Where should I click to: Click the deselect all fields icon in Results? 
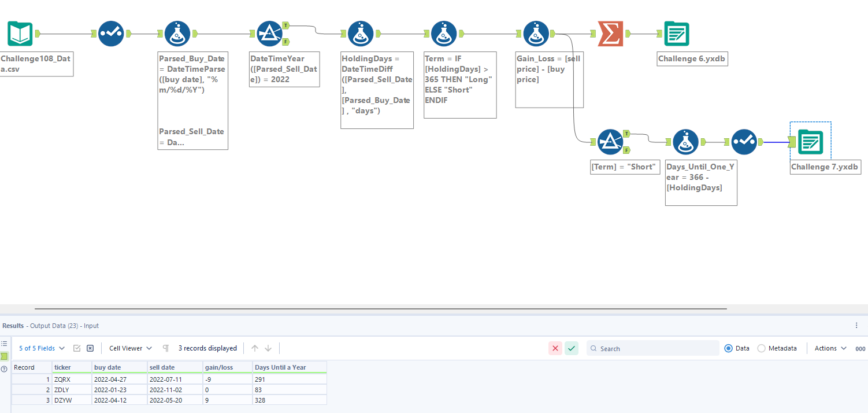[90, 348]
